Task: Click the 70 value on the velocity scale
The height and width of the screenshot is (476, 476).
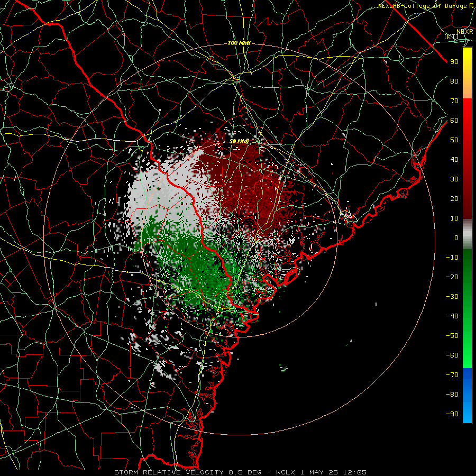Action: click(454, 101)
